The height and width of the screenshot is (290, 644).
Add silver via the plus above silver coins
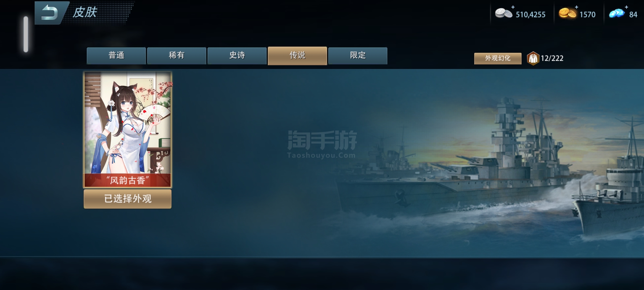tap(513, 7)
